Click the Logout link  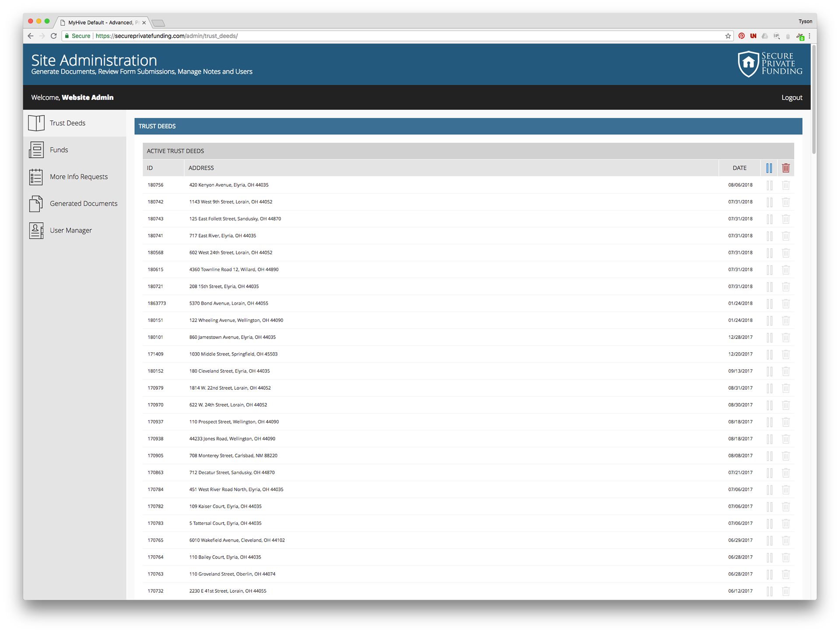792,98
